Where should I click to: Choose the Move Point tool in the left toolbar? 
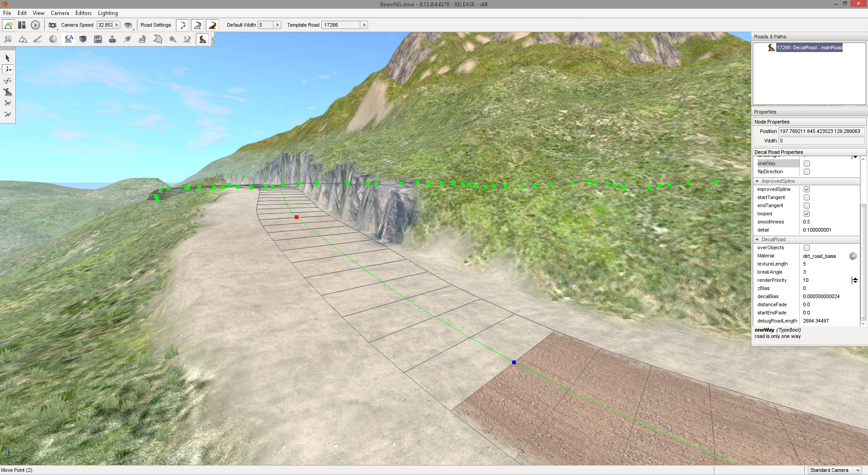8,69
